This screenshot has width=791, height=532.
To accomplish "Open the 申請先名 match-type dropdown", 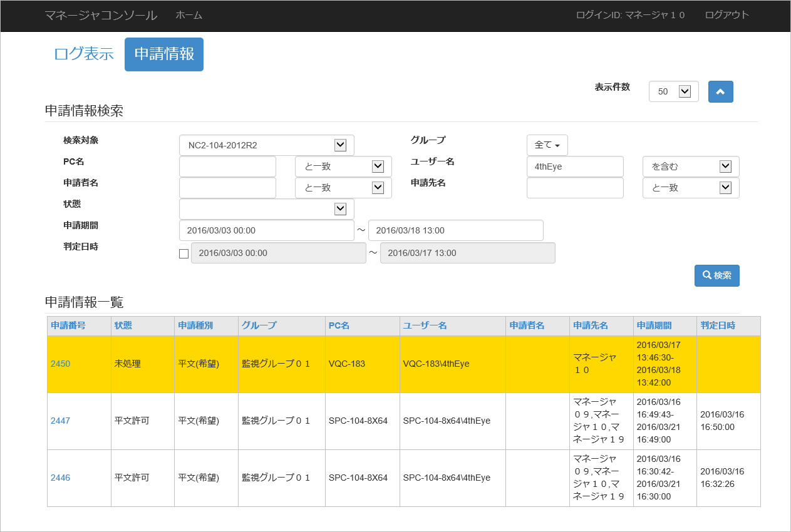I will pos(691,188).
